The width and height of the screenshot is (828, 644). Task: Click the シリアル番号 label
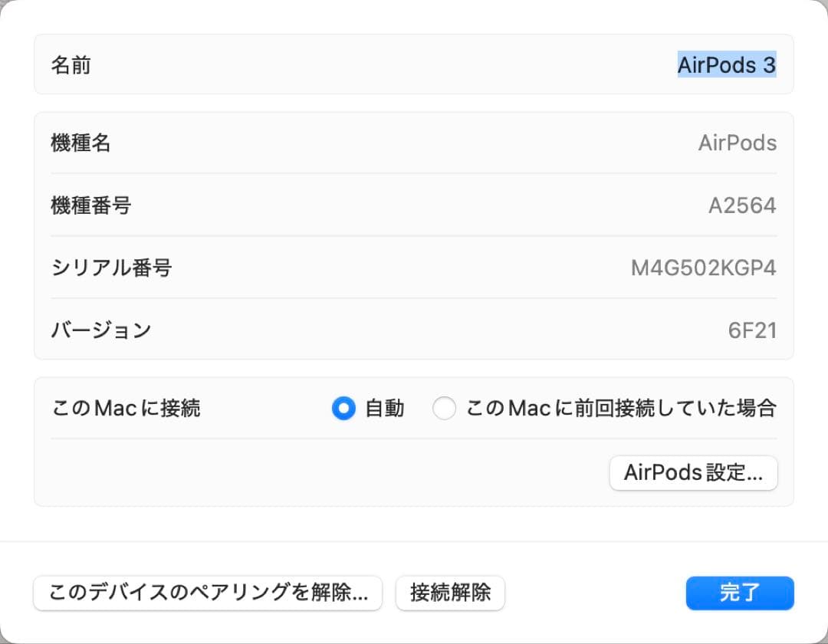coord(110,268)
